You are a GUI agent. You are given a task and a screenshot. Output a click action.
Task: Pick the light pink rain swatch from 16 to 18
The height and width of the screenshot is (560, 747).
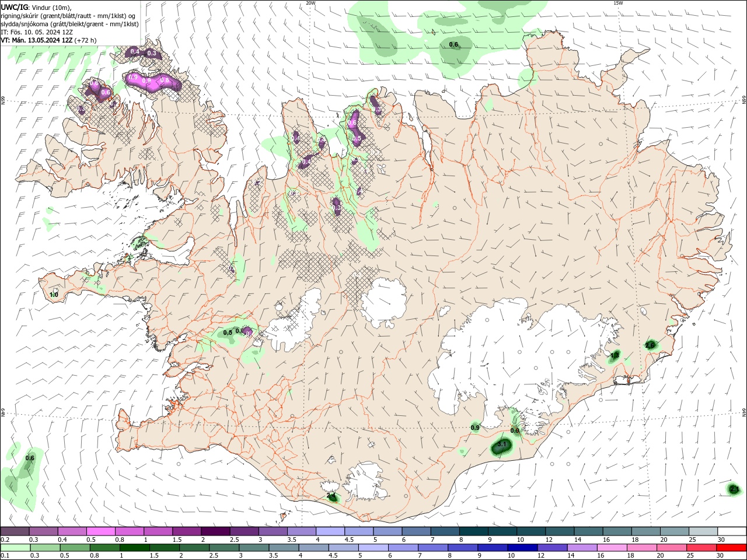(x=612, y=548)
